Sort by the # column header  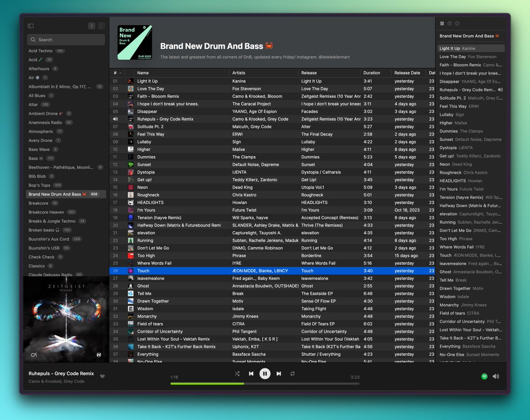[115, 73]
